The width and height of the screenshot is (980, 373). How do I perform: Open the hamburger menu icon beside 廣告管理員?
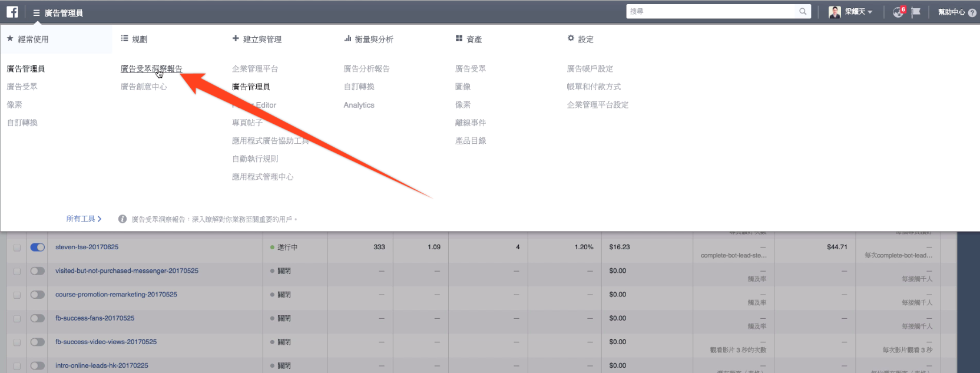pyautogui.click(x=37, y=12)
